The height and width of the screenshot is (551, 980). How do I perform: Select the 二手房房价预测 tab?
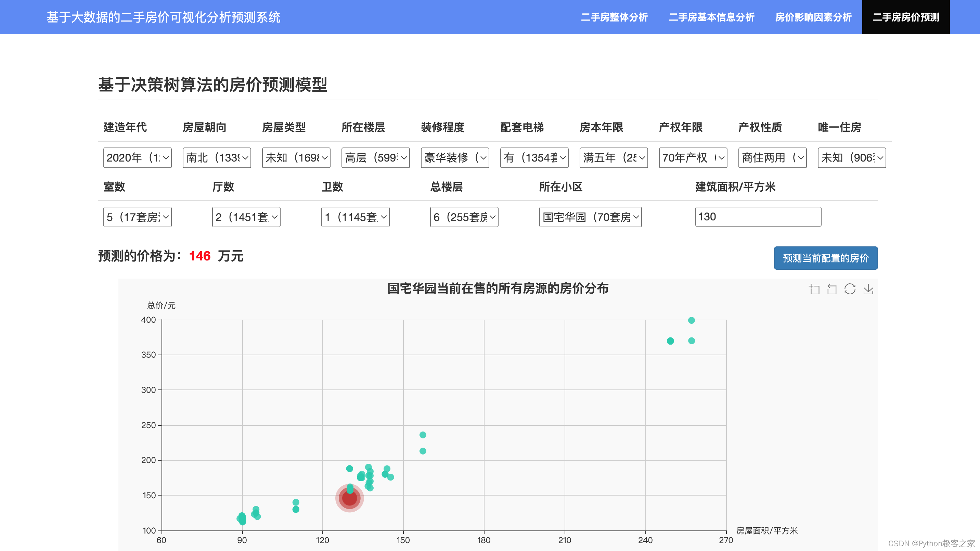tap(906, 17)
